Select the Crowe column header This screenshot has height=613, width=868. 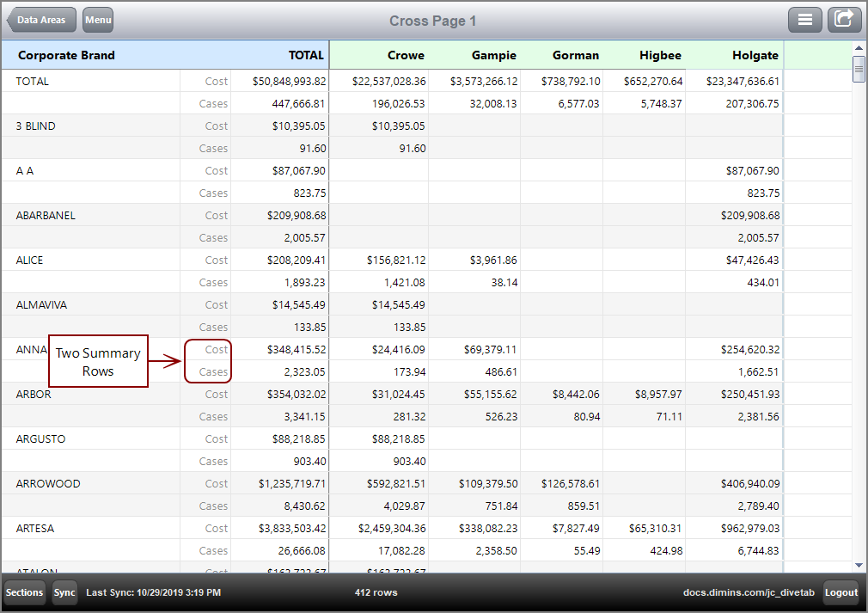point(406,55)
